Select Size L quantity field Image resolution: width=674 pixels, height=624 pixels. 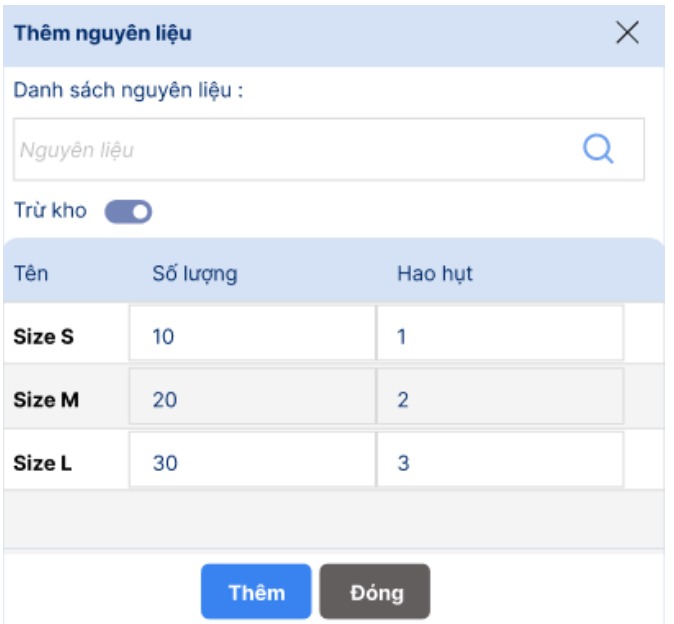coord(251,464)
